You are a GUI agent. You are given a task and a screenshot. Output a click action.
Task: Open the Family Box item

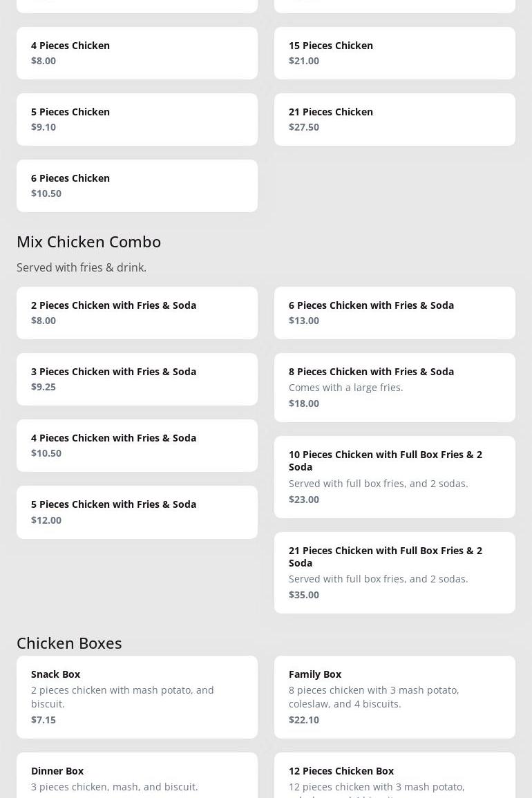pos(395,696)
